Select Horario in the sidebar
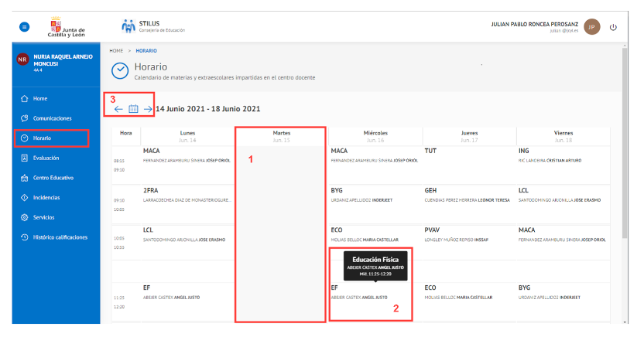The image size is (644, 337). pyautogui.click(x=42, y=138)
